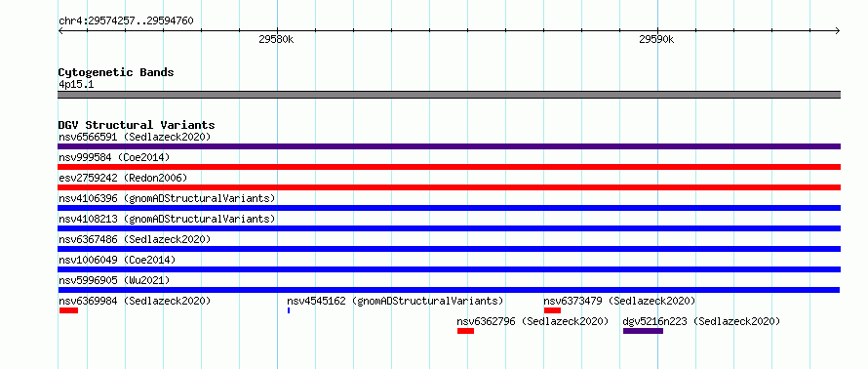This screenshot has height=369, width=868.
Task: Select the small red nsv6369984 bar
Action: tap(68, 310)
